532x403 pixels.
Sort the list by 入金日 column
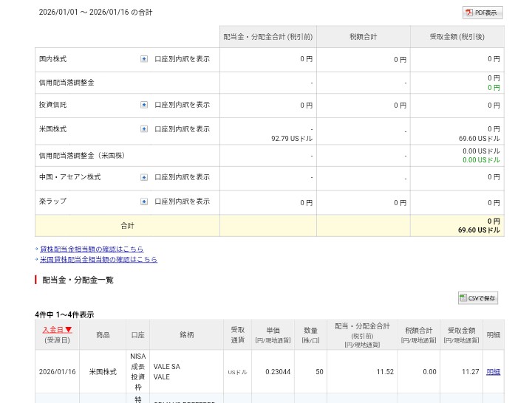click(57, 330)
